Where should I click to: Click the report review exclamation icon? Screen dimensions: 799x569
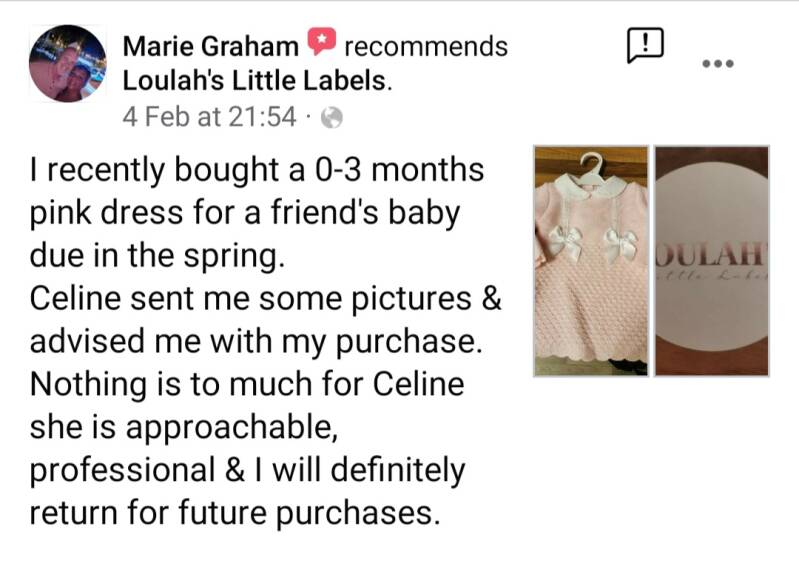645,45
